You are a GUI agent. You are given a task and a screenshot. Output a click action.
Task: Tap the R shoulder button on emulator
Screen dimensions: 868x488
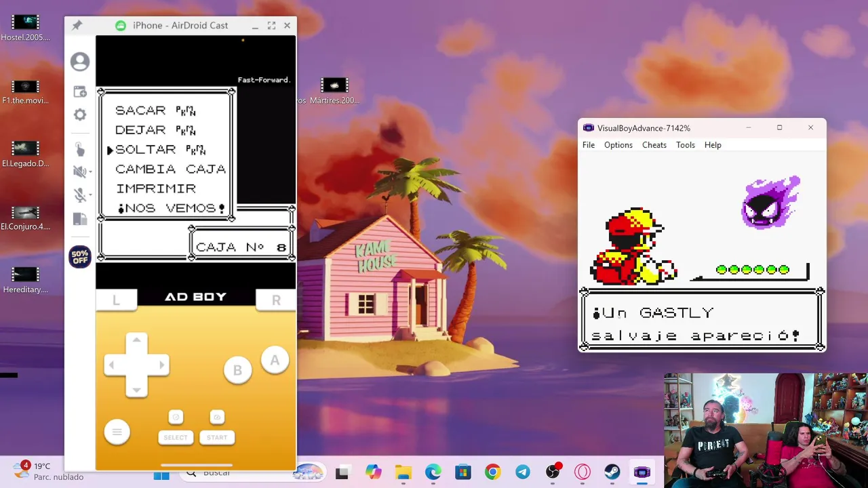click(x=276, y=300)
